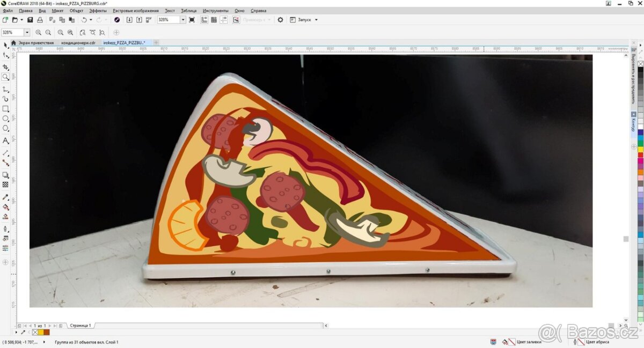This screenshot has width=644, height=348.
Task: Open the Инструменты menu
Action: 215,11
